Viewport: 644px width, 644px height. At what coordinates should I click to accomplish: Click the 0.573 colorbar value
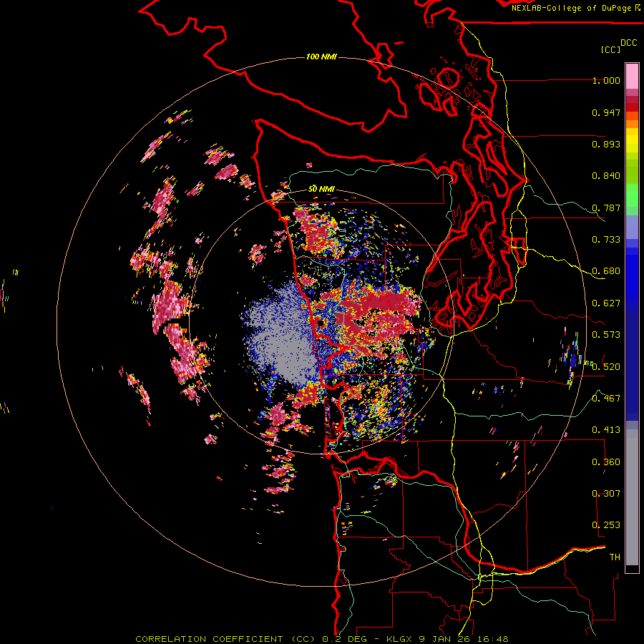click(606, 335)
